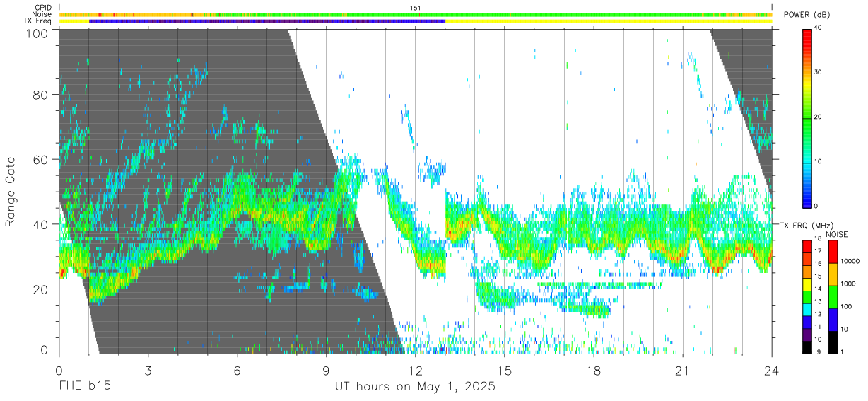Click the Noise row label above plot
The height and width of the screenshot is (401, 868).
pos(42,14)
